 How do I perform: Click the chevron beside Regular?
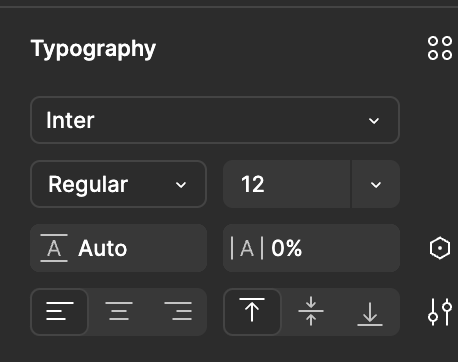[181, 185]
